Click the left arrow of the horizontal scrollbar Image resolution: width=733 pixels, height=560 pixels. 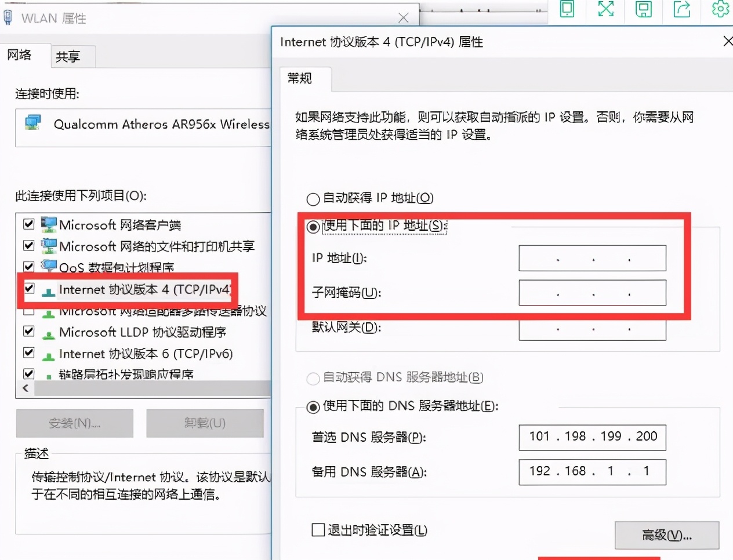25,388
